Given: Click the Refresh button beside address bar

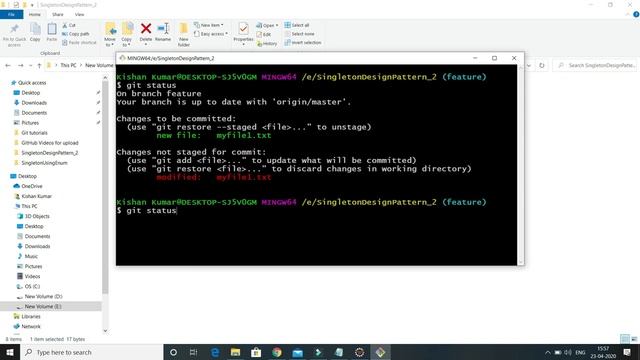Looking at the screenshot, I should (x=542, y=65).
